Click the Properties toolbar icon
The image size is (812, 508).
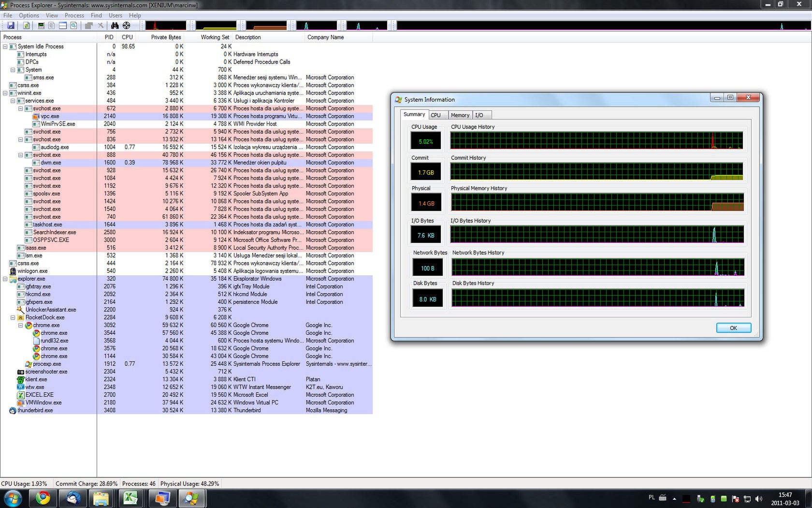pos(89,26)
